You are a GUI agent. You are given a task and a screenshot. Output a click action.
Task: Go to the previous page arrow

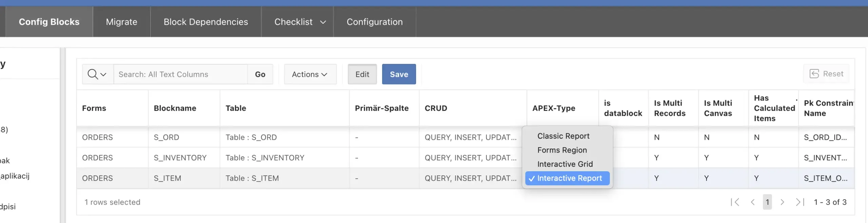(x=753, y=202)
